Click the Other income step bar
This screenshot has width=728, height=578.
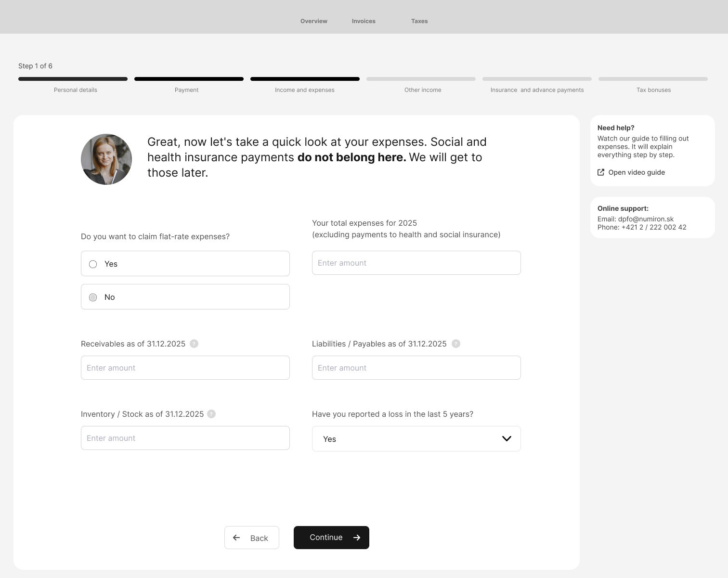click(421, 79)
